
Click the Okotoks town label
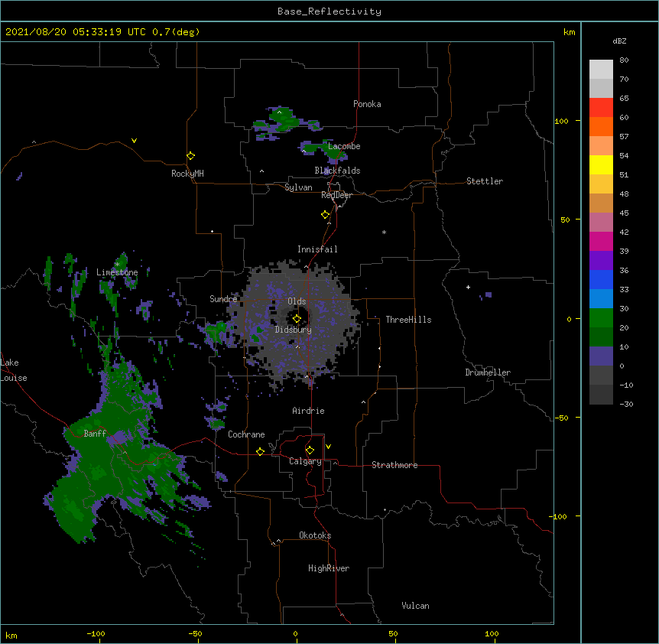coord(315,535)
